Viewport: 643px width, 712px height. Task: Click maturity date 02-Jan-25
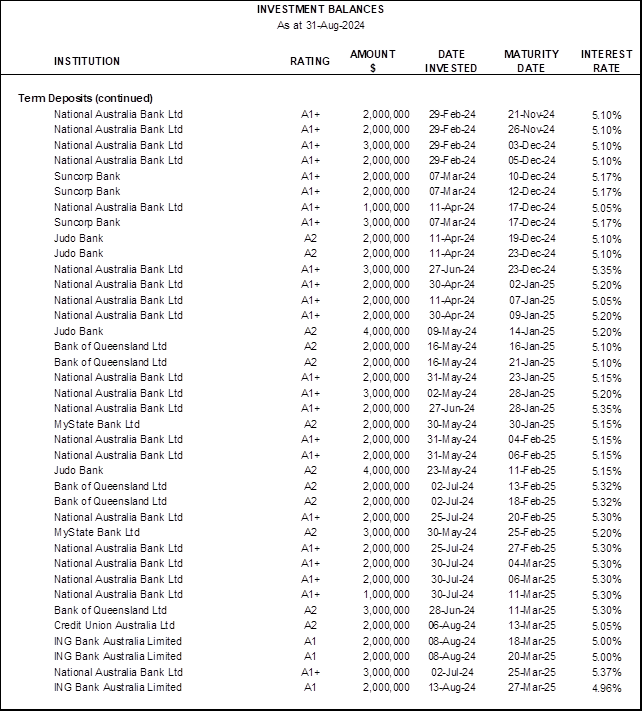pyautogui.click(x=531, y=284)
